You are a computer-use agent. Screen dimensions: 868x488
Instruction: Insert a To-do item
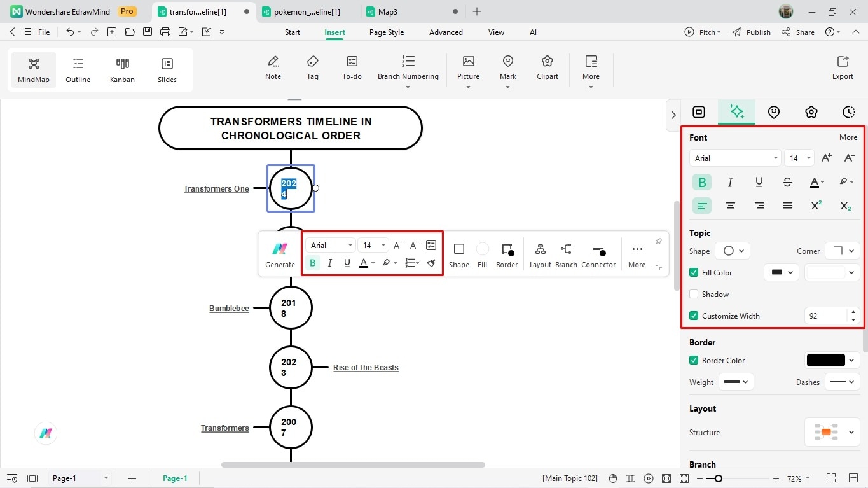[x=352, y=67]
